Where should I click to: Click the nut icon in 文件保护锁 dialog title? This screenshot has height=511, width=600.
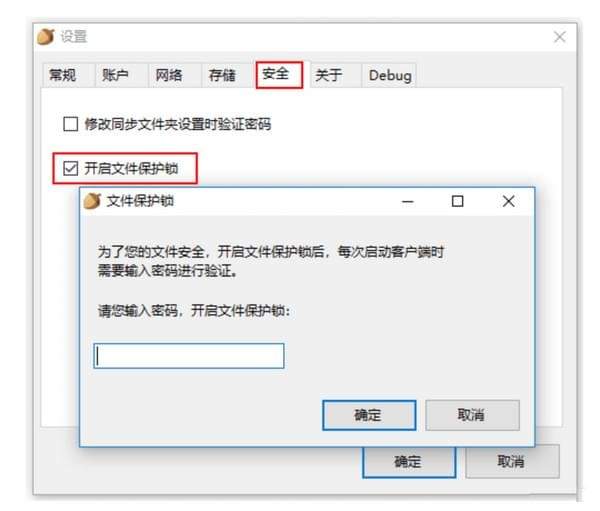coord(92,201)
